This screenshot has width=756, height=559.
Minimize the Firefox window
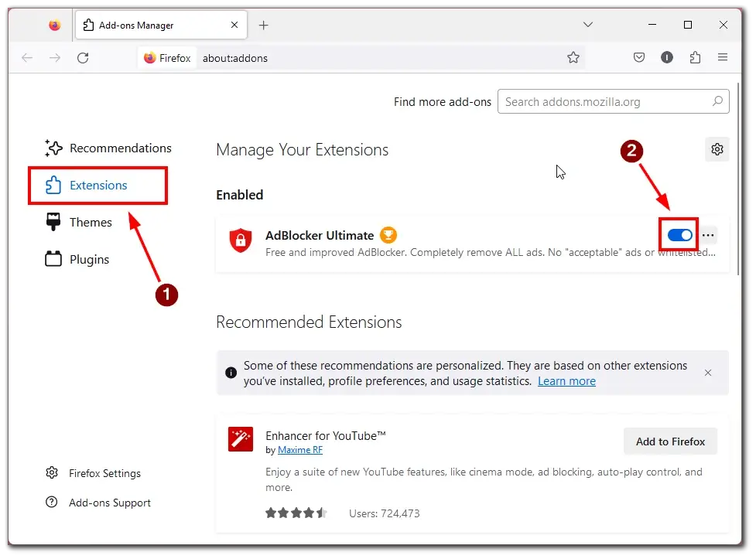(652, 25)
